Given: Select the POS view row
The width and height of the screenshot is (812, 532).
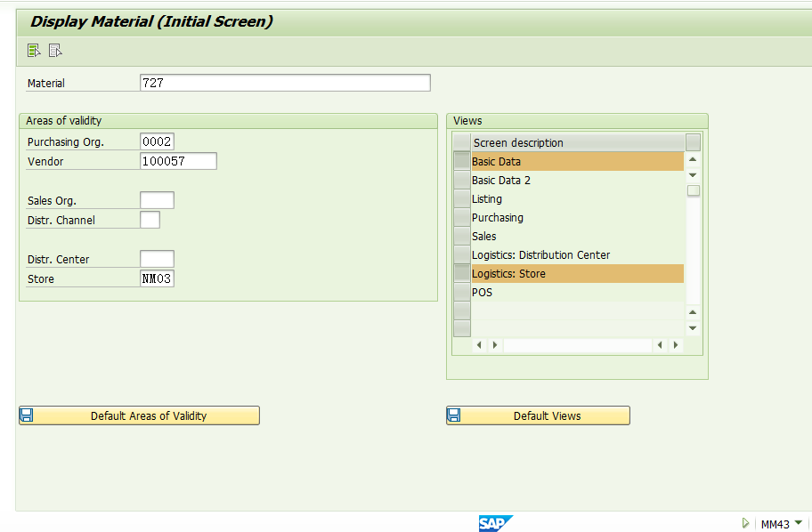Looking at the screenshot, I should pos(578,292).
